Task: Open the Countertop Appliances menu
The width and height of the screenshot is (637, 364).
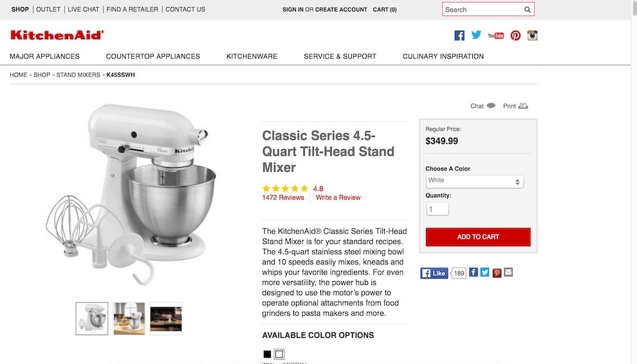Action: (x=153, y=57)
